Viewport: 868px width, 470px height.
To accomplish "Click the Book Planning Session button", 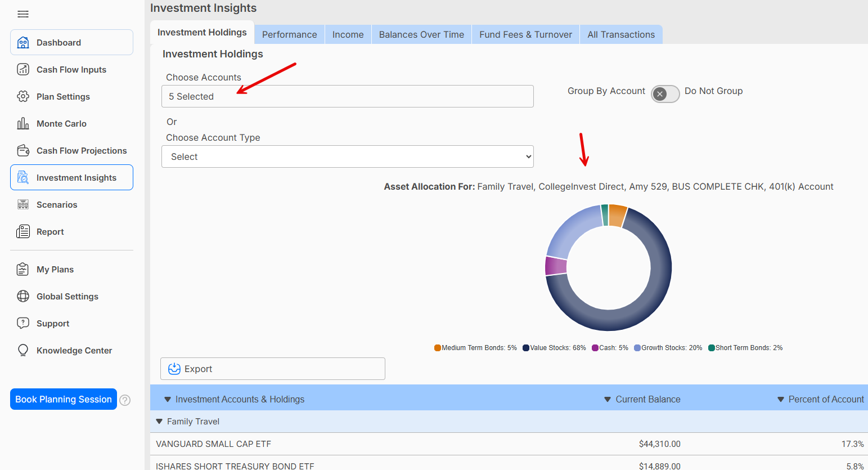I will [x=64, y=399].
